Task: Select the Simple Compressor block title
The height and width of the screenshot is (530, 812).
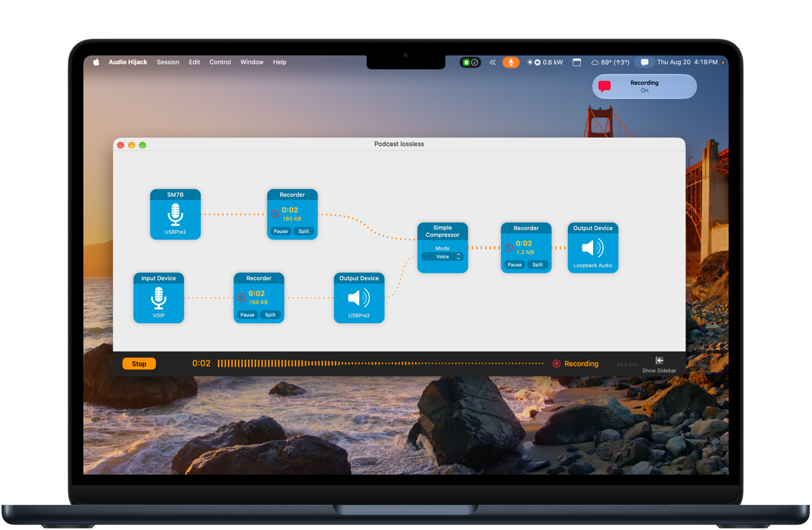Action: 442,231
